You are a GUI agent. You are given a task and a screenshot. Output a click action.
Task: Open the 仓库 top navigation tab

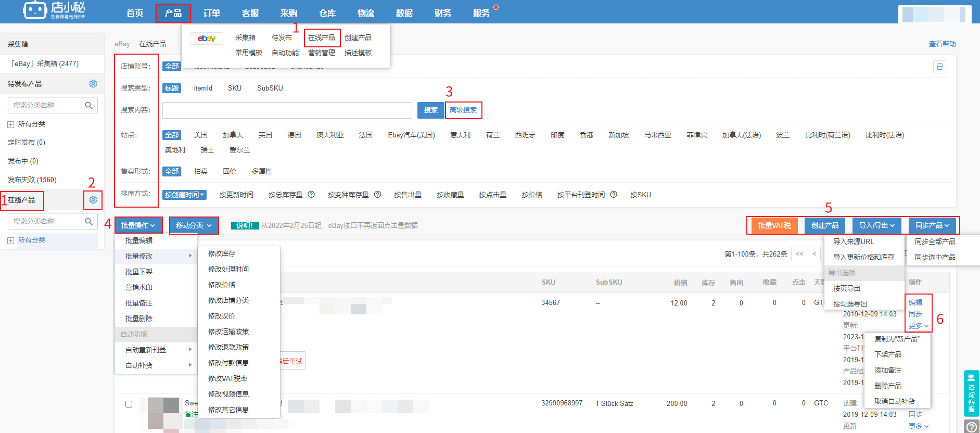tap(327, 13)
